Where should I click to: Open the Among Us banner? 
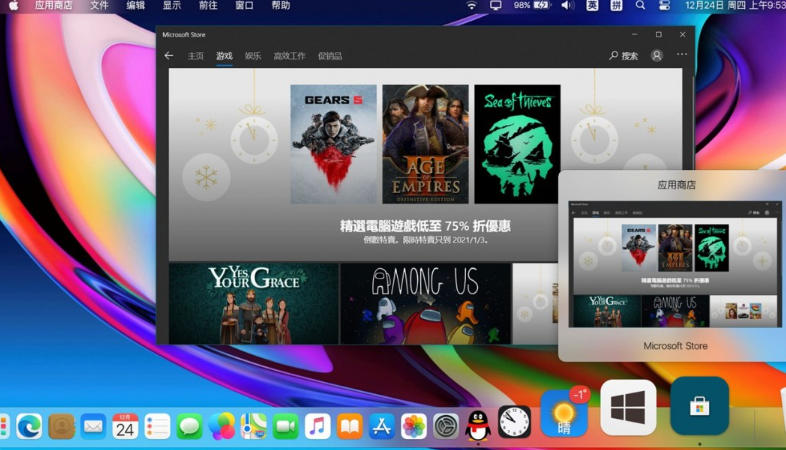[426, 304]
